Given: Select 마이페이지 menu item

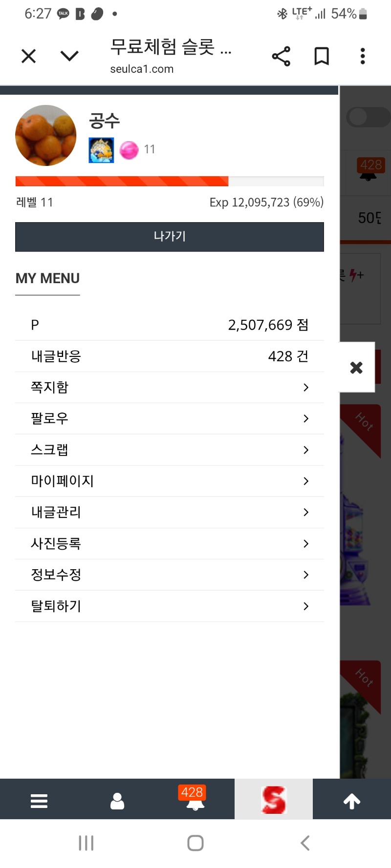Looking at the screenshot, I should pos(63,481).
